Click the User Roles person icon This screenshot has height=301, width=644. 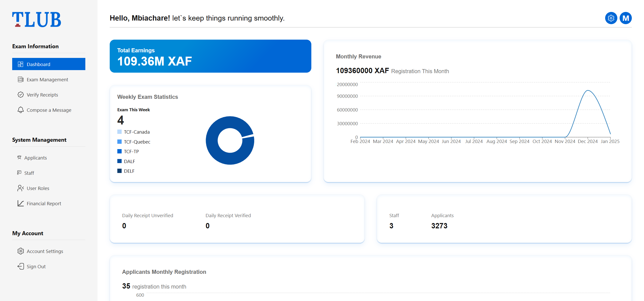coord(21,188)
